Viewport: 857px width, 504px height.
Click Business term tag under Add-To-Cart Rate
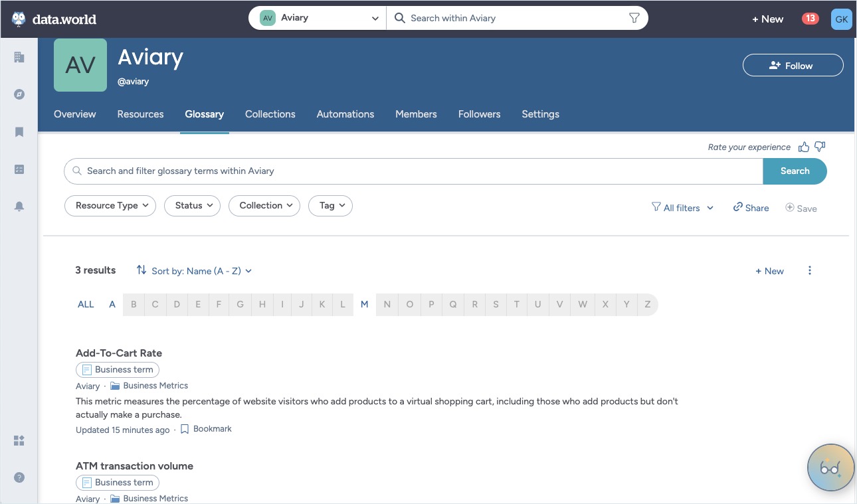(x=118, y=370)
